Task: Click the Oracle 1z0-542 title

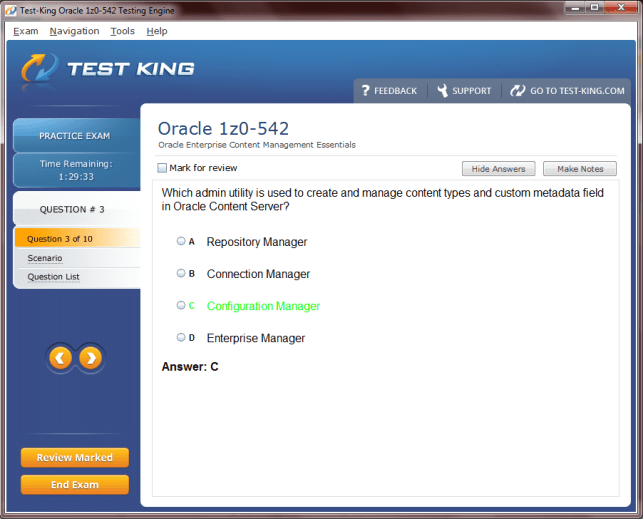Action: (x=223, y=129)
